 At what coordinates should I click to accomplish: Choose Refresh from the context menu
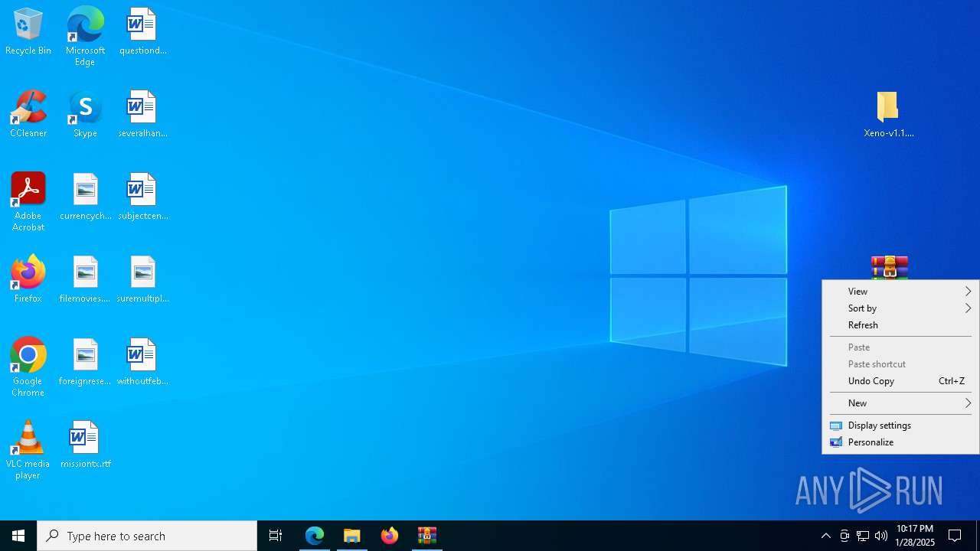tap(900, 325)
